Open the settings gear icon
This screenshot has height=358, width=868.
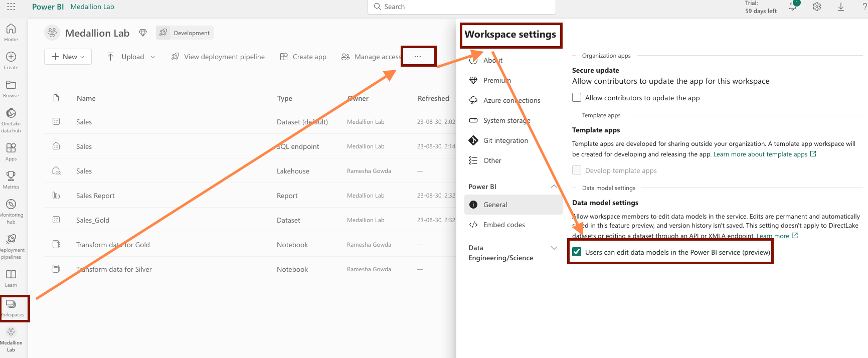[x=817, y=7]
